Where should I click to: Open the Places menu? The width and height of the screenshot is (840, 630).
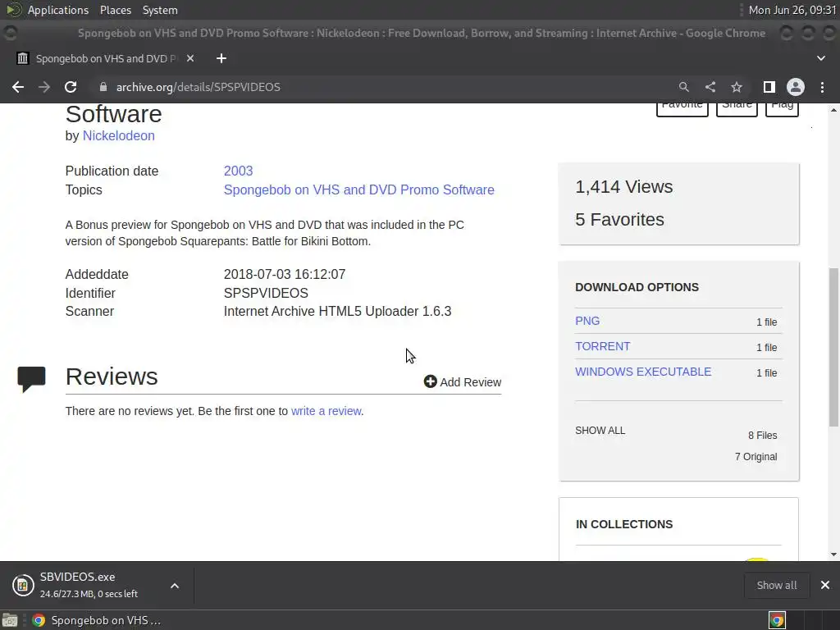(x=115, y=10)
